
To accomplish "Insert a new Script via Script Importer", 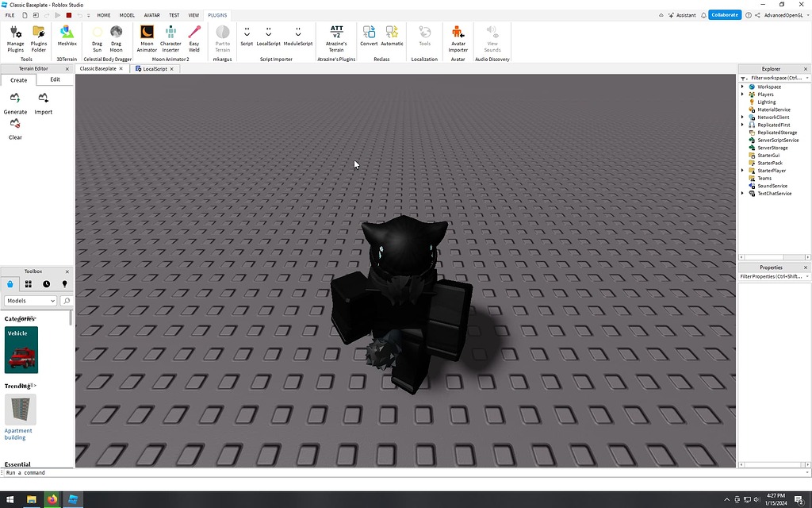I will (x=247, y=36).
